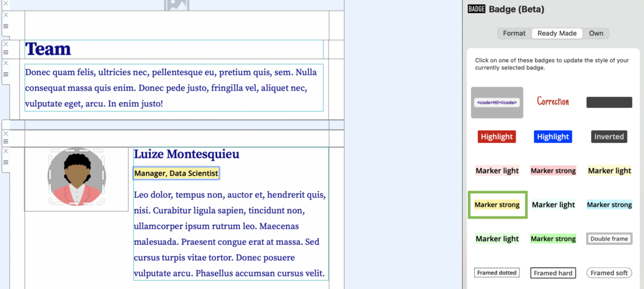Viewport: 644px width, 289px height.
Task: Choose the yellow Marker light badge
Action: point(609,170)
